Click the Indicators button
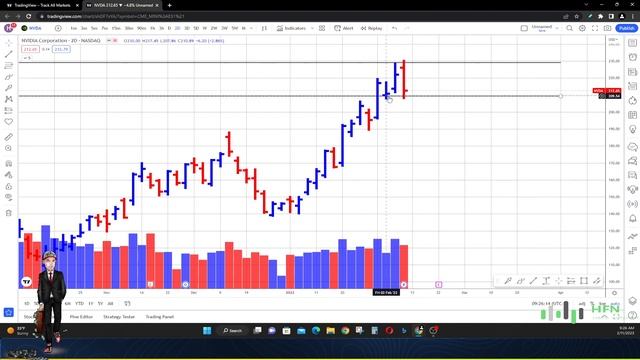The image size is (640, 360). coord(291,28)
